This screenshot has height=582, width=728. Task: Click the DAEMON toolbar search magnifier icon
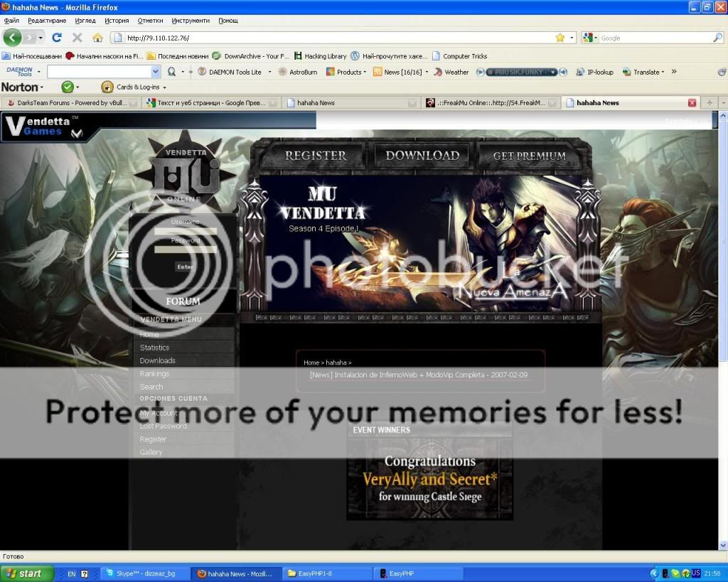coord(172,72)
